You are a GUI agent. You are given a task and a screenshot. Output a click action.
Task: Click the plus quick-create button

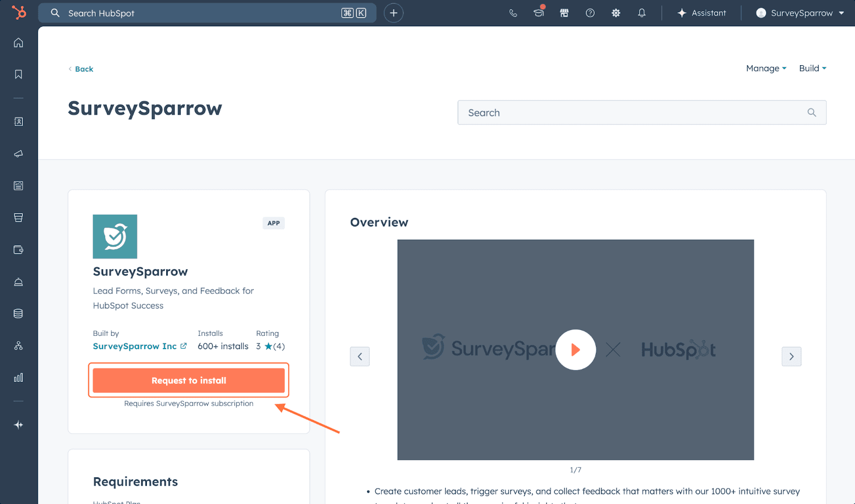(393, 13)
